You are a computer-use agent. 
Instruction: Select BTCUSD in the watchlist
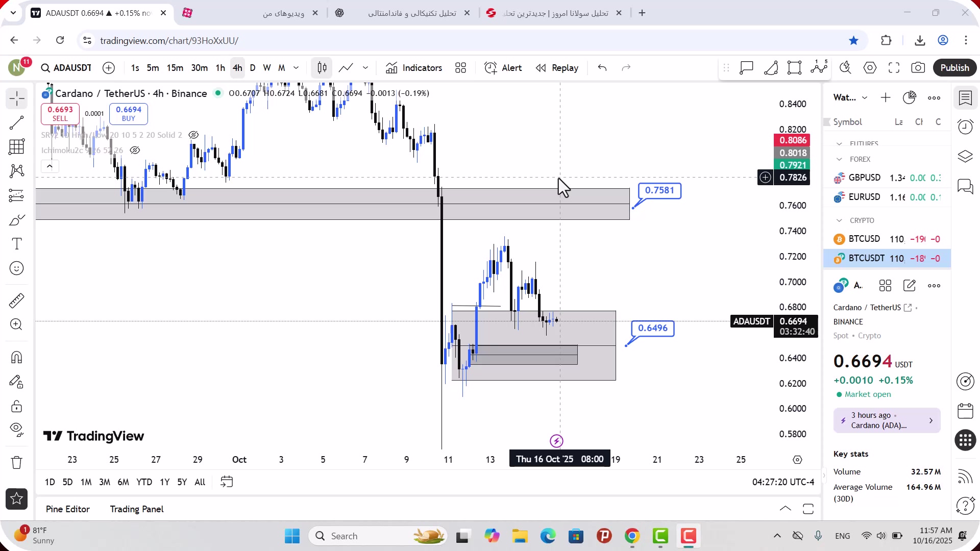(887, 239)
